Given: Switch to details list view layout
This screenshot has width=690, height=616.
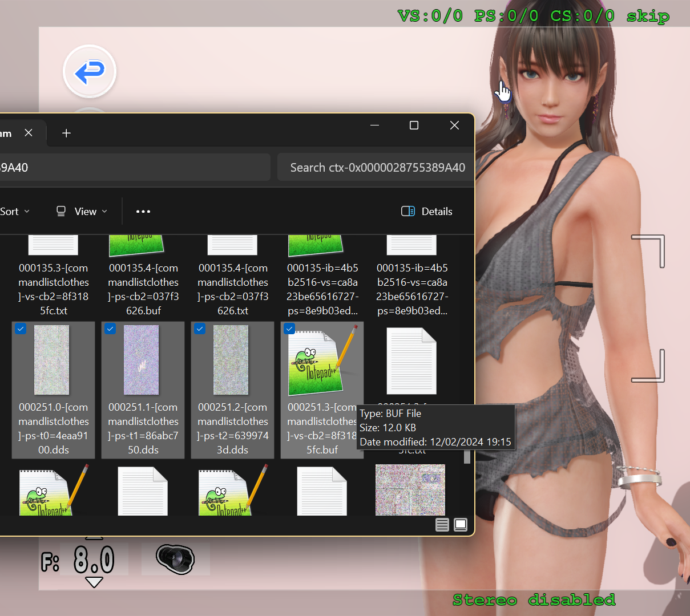Looking at the screenshot, I should pyautogui.click(x=442, y=525).
